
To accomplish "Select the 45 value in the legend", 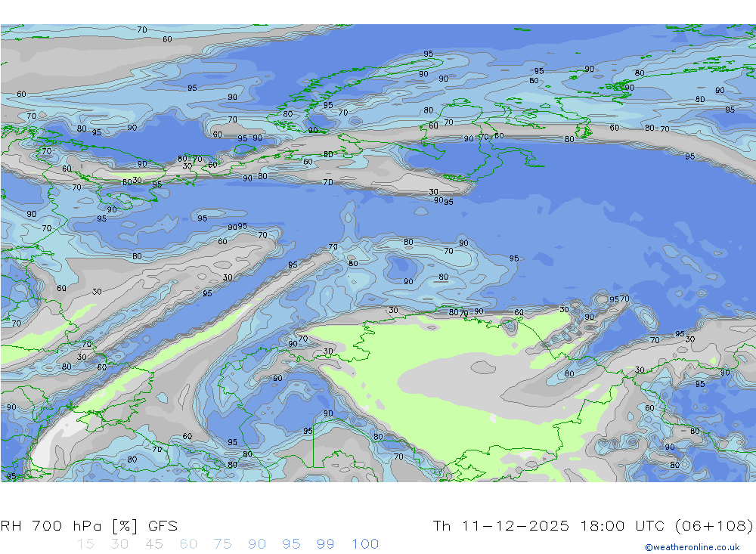I will tap(153, 544).
